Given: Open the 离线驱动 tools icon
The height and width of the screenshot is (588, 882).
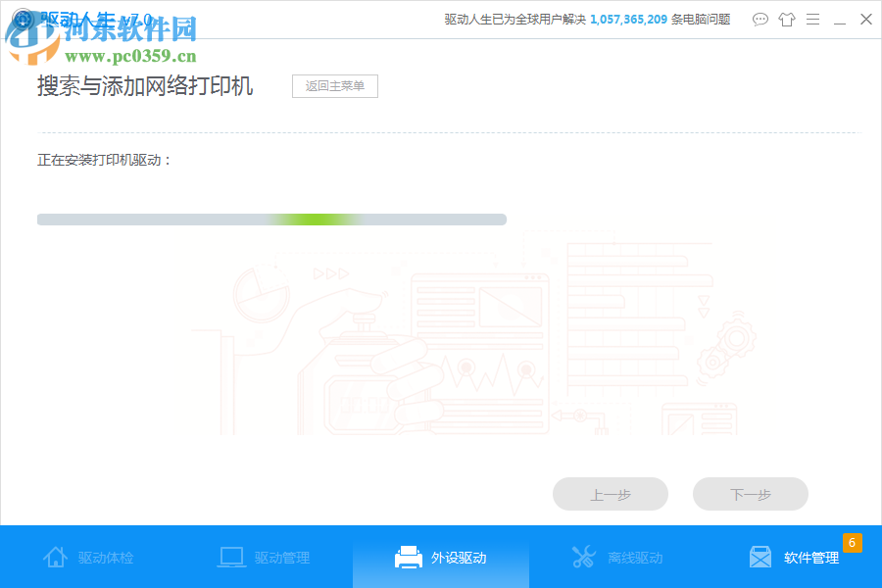Looking at the screenshot, I should (x=584, y=556).
